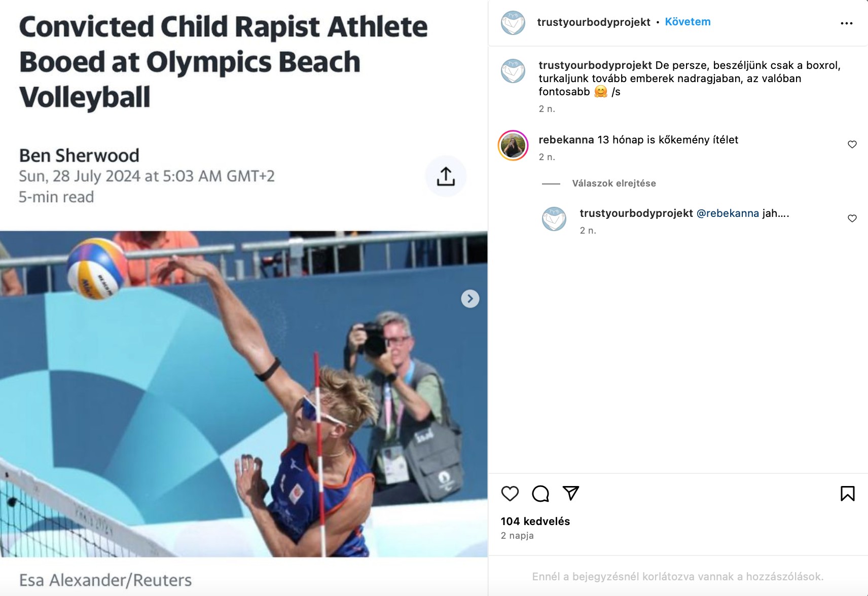Go to next carousel image arrow
The image size is (868, 596).
point(470,299)
